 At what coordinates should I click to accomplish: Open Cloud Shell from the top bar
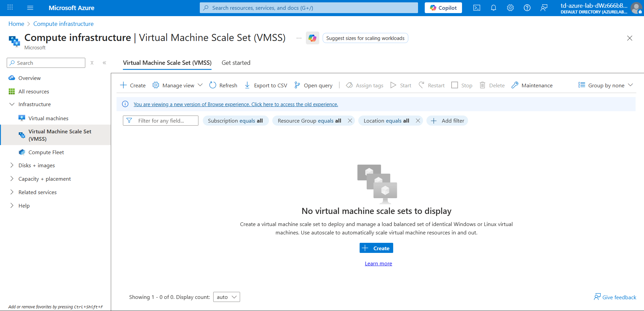coord(476,8)
